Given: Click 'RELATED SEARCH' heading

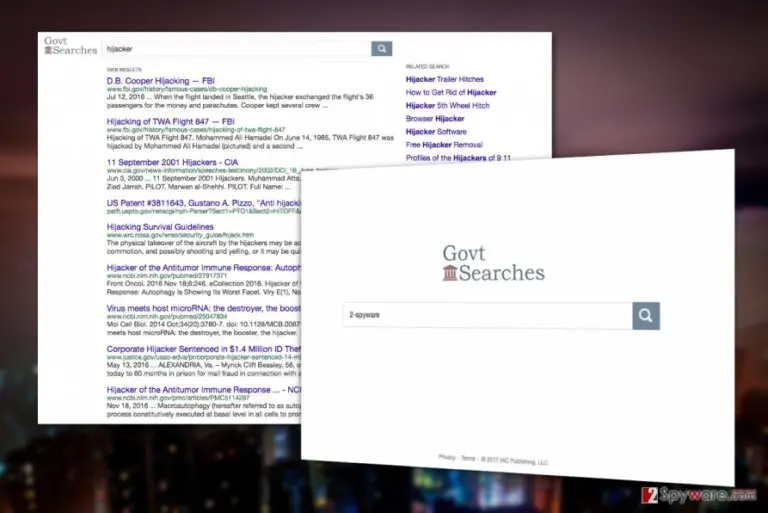Looking at the screenshot, I should click(428, 67).
